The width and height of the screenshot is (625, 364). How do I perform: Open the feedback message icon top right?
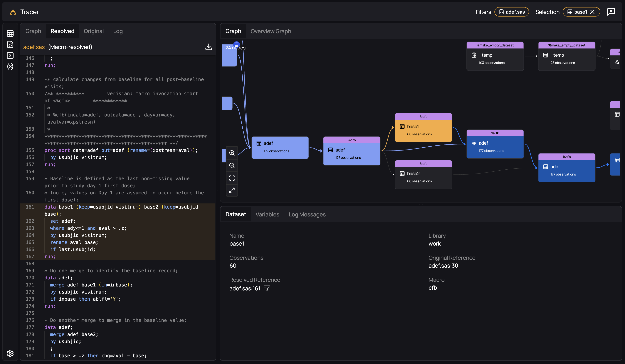tap(611, 12)
